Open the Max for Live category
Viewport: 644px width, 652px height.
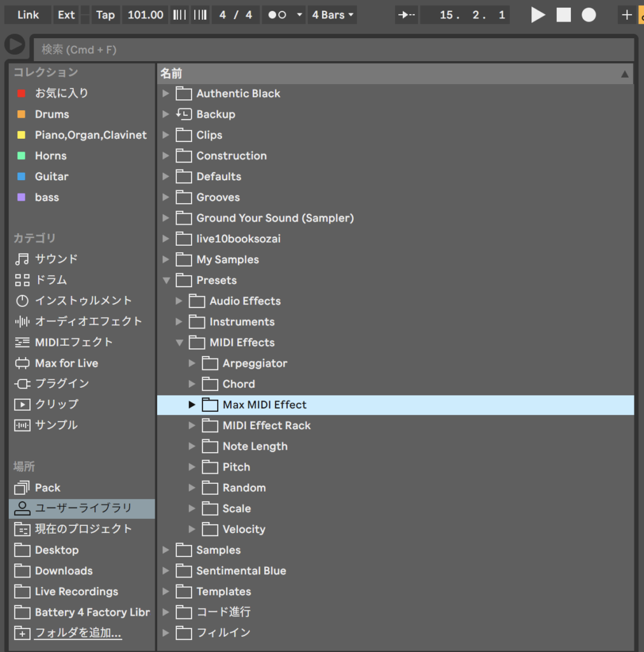(x=66, y=363)
